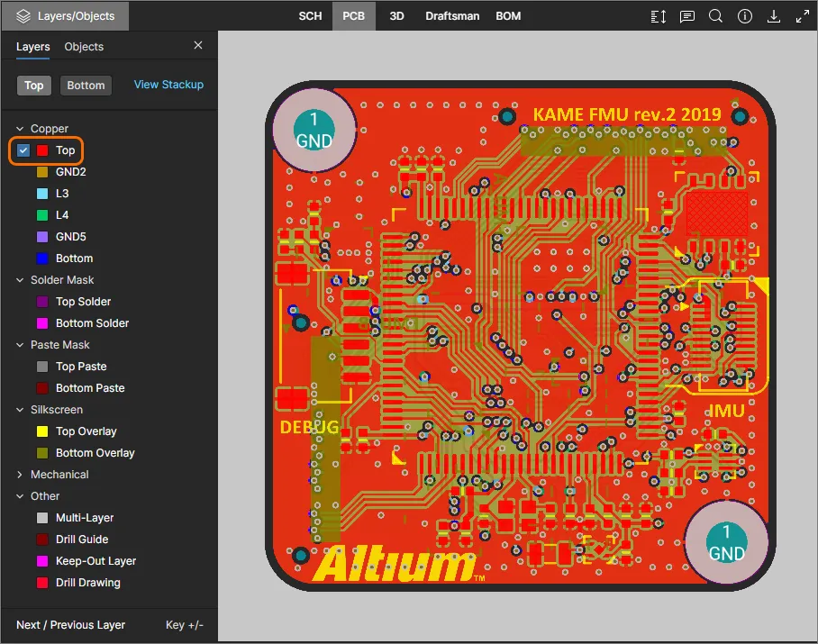Select the PCB view tab
This screenshot has width=818, height=644.
coord(354,16)
